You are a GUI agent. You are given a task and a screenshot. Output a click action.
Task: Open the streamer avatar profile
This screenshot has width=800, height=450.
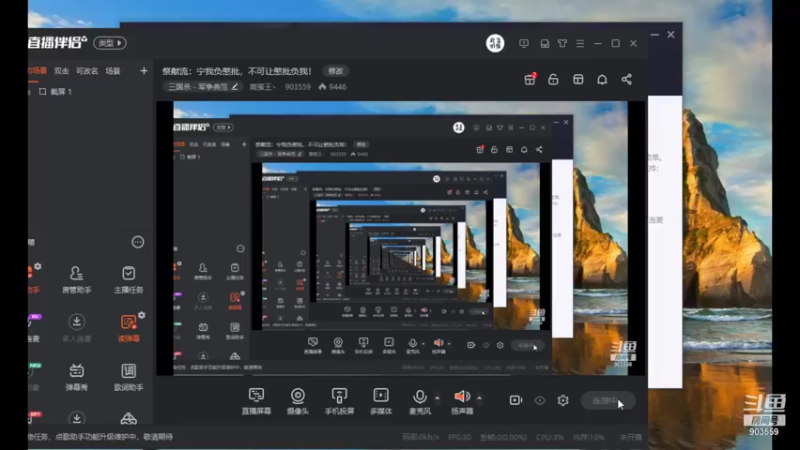[x=494, y=43]
